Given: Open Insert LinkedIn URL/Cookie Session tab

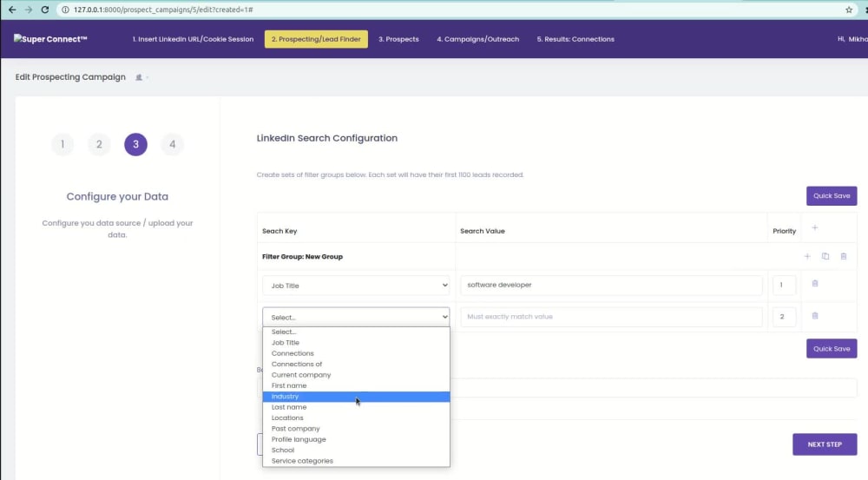Looking at the screenshot, I should pyautogui.click(x=193, y=39).
